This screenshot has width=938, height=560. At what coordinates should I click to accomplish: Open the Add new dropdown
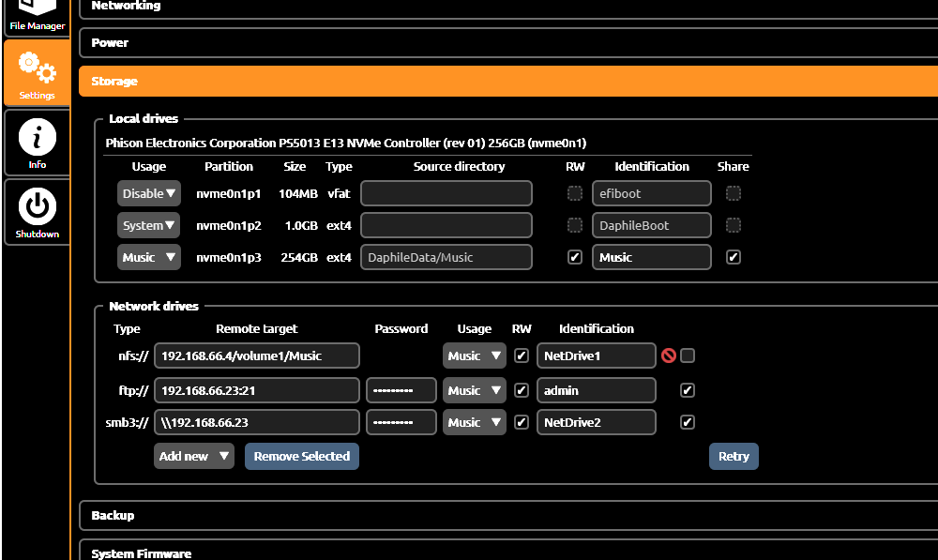194,456
